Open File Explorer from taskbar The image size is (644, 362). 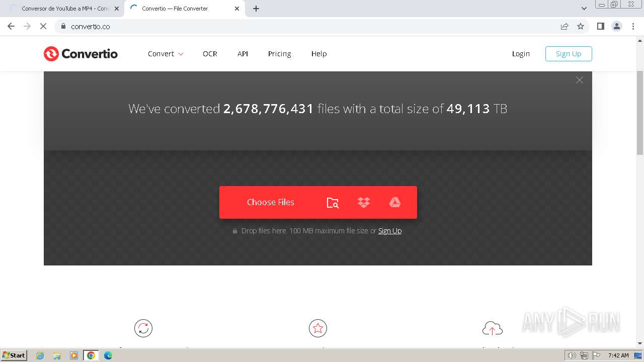(57, 355)
